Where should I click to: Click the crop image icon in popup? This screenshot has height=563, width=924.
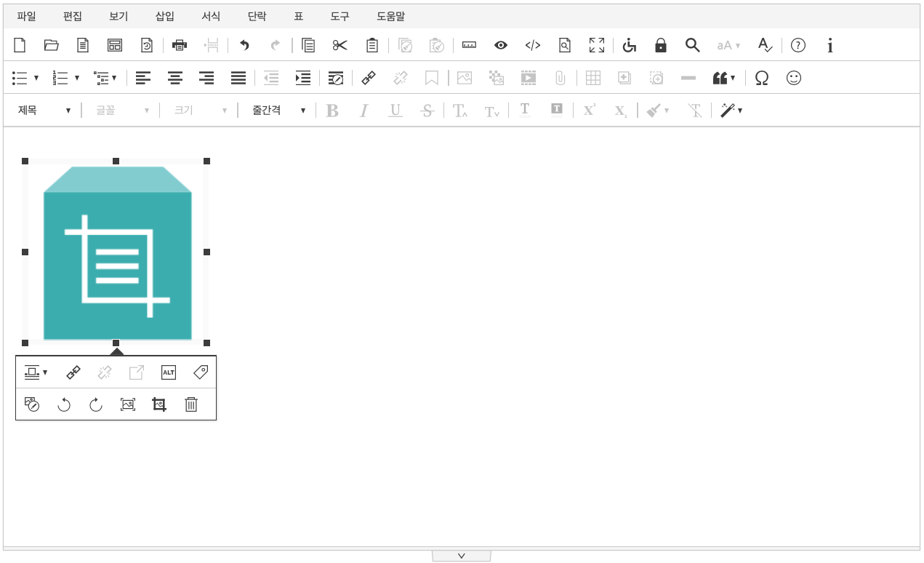[159, 404]
